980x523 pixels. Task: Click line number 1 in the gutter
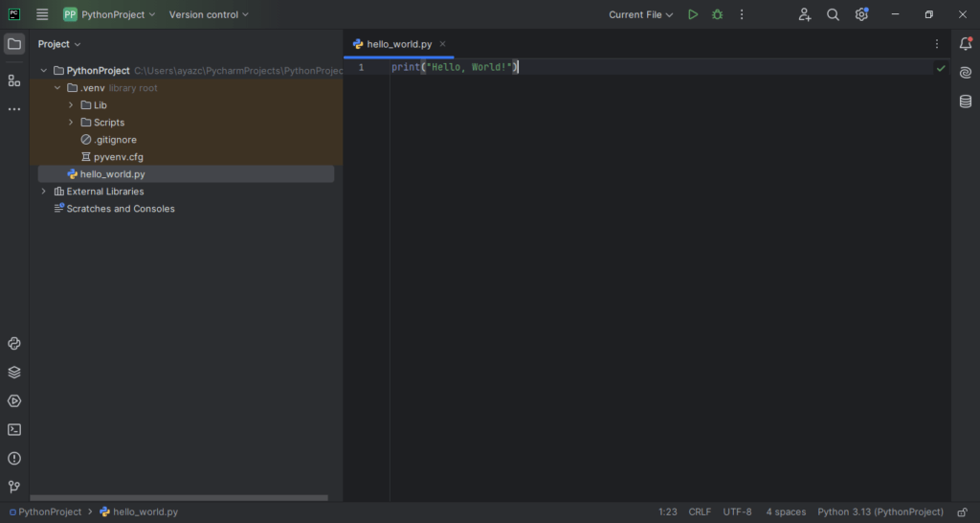pyautogui.click(x=361, y=67)
